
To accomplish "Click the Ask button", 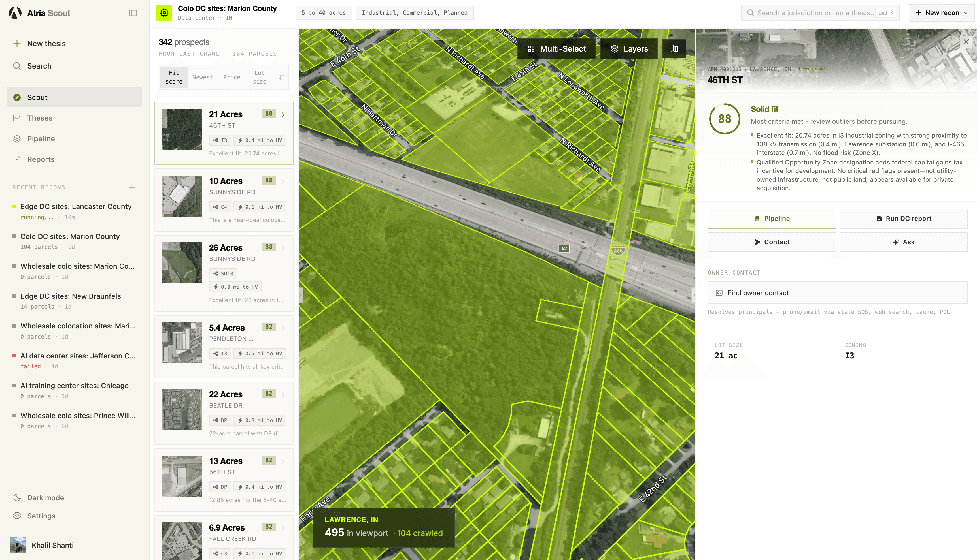I will 904,242.
